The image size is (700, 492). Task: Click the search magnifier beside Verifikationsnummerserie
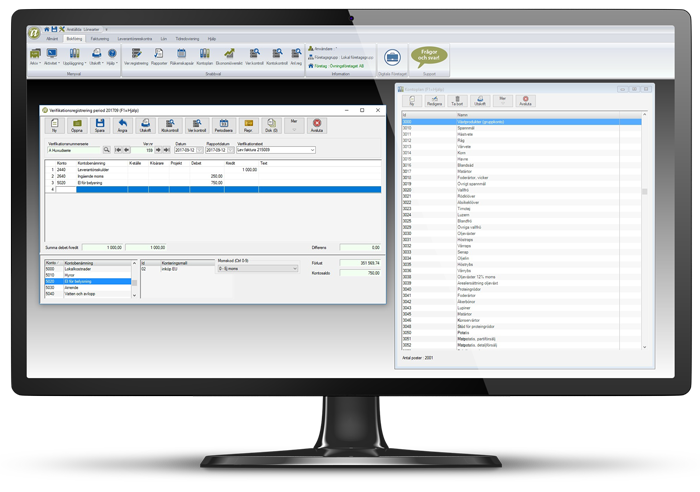point(106,150)
